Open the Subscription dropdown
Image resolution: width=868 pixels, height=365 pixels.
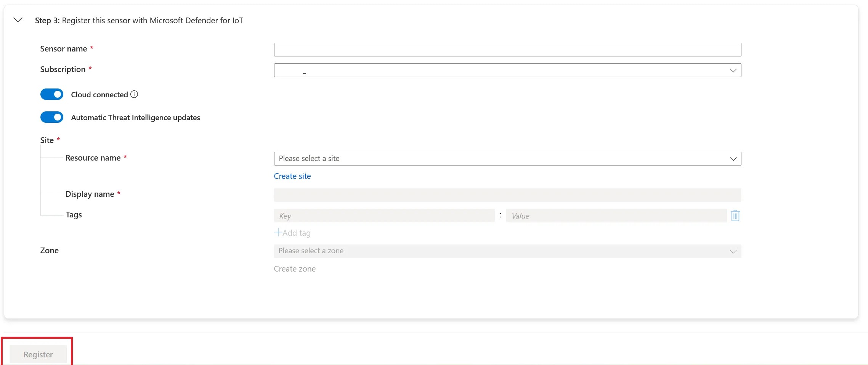[x=507, y=70]
